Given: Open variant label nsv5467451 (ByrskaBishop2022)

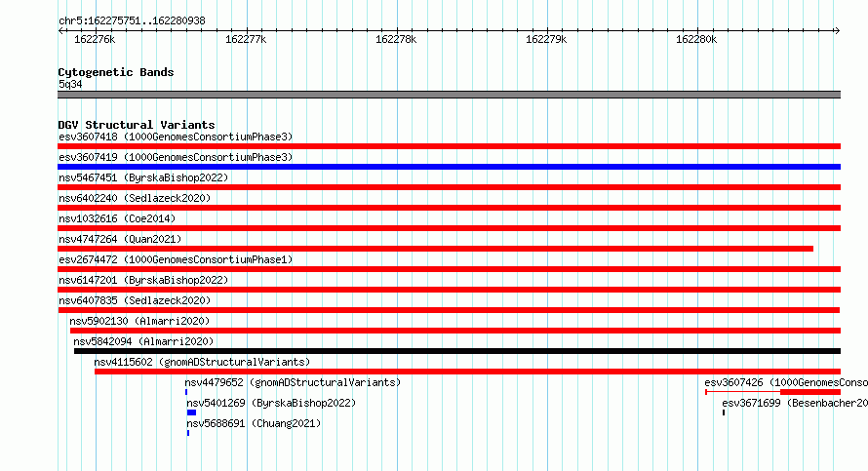Looking at the screenshot, I should pos(143,177).
